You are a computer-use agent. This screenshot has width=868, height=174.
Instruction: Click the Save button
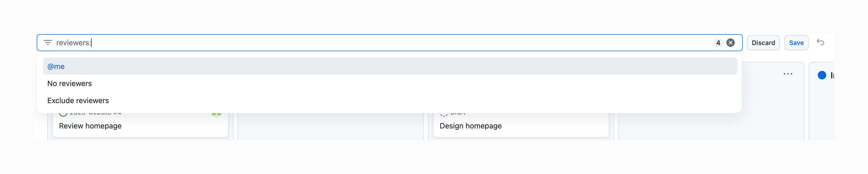click(796, 43)
